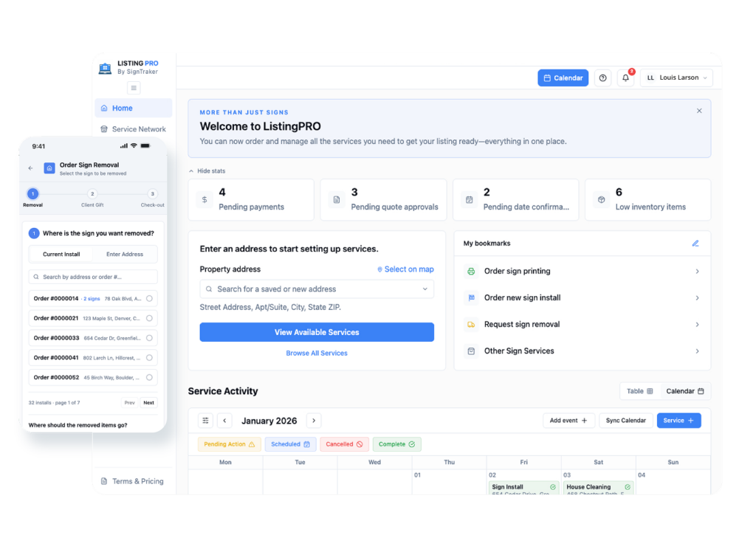Collapse sidebar using the hamburger menu icon

[134, 88]
